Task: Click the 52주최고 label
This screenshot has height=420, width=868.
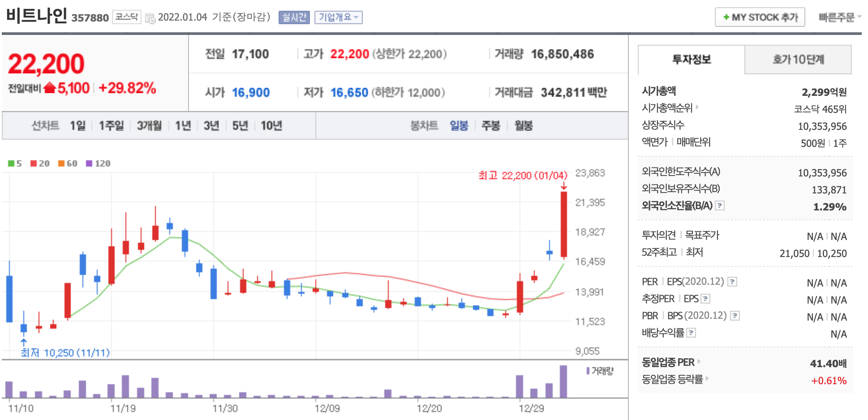Action: [659, 252]
